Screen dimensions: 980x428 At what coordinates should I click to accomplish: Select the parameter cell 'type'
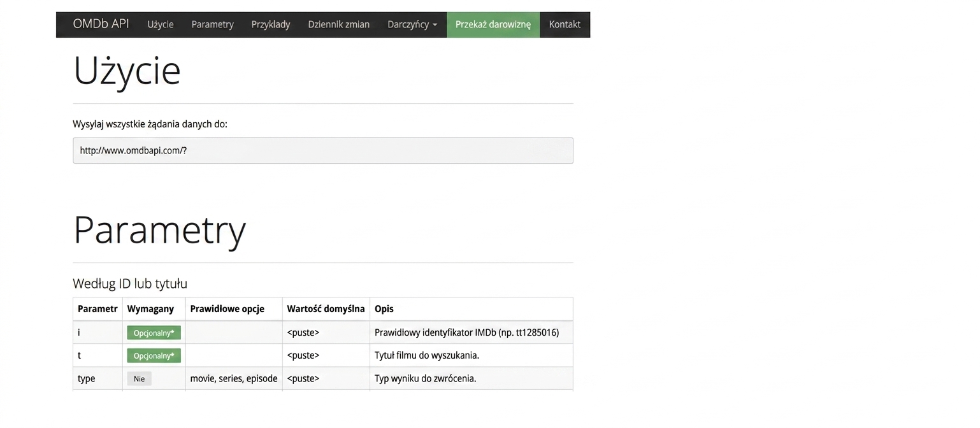click(x=97, y=378)
